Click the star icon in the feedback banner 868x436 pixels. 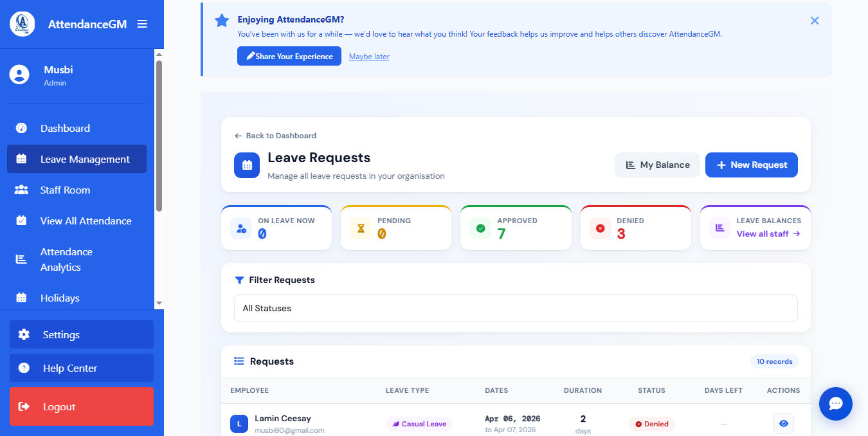[222, 21]
